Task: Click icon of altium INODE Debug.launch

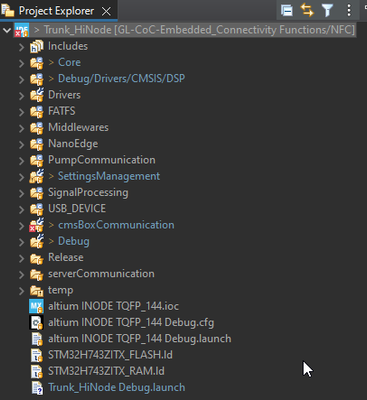Action: click(37, 339)
